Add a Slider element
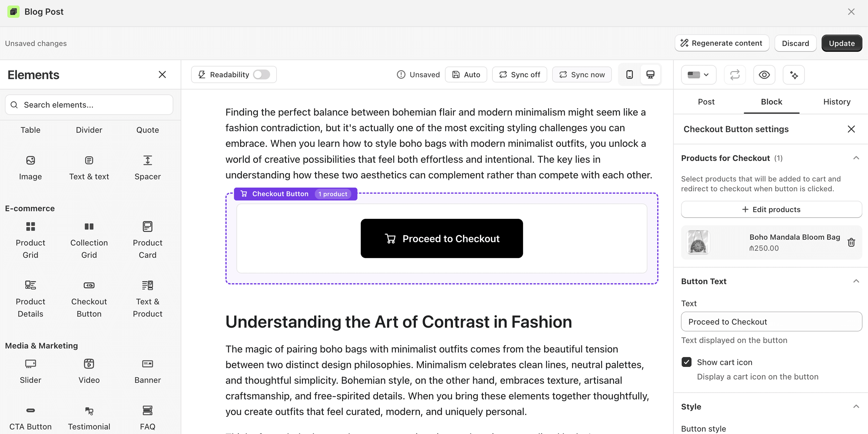The image size is (868, 434). coord(30,371)
